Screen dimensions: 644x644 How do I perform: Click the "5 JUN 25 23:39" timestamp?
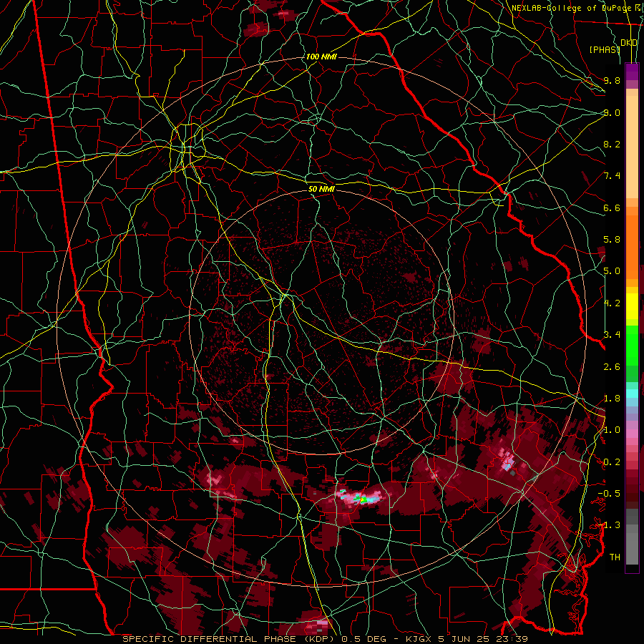click(482, 639)
